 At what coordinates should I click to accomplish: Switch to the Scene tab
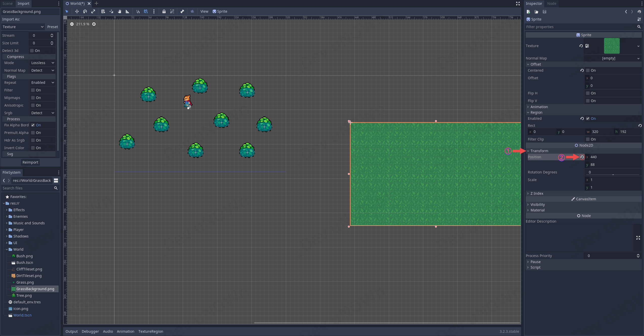coord(8,4)
